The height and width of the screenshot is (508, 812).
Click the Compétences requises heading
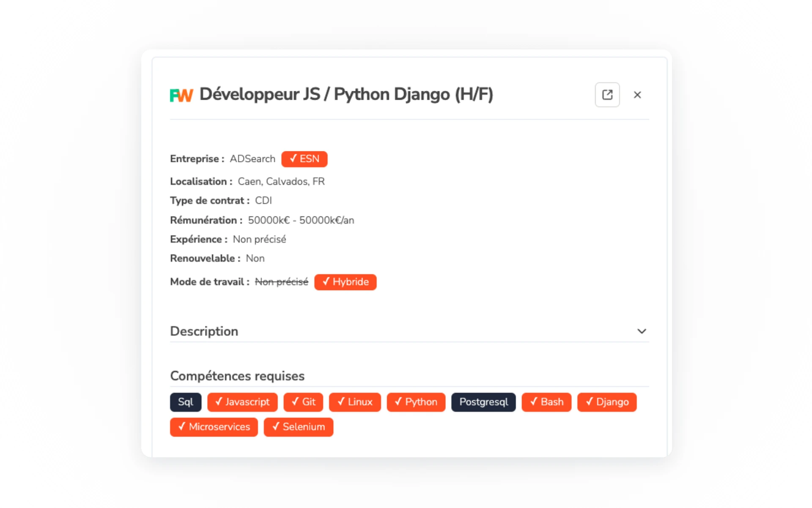(x=237, y=376)
